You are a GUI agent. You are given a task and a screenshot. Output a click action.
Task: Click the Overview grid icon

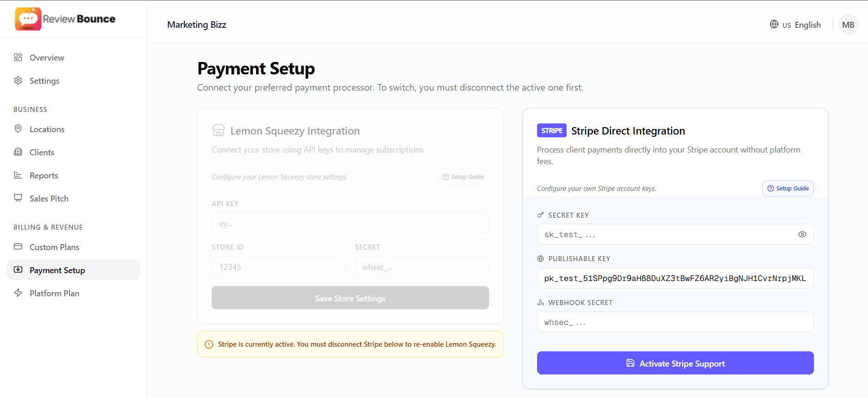18,57
